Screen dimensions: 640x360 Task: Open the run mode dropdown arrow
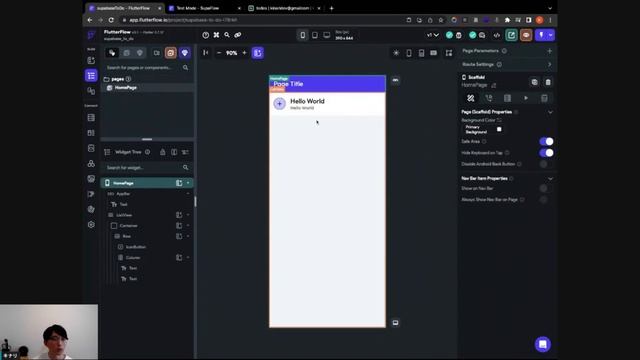coord(551,35)
